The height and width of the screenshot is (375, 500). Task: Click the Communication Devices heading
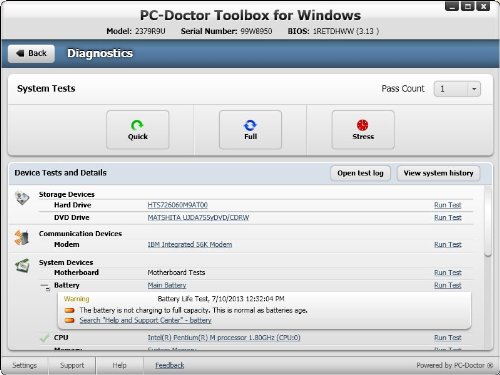click(x=80, y=233)
